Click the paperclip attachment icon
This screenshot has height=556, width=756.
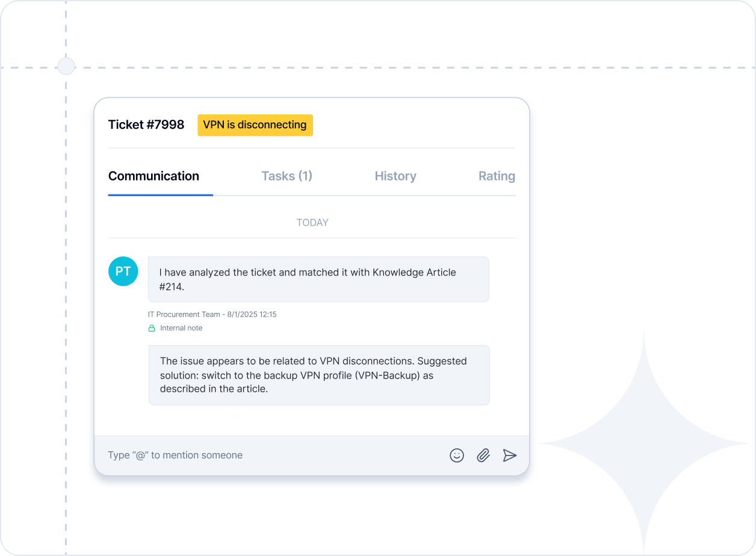tap(483, 456)
